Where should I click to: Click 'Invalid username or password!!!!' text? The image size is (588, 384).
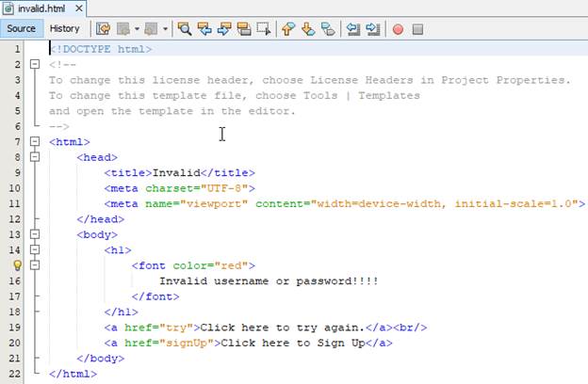[x=269, y=281]
